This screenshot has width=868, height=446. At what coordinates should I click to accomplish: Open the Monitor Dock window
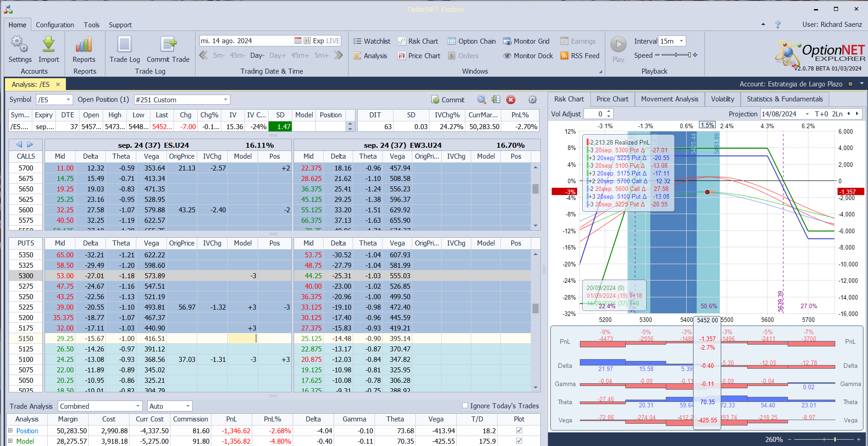[528, 55]
